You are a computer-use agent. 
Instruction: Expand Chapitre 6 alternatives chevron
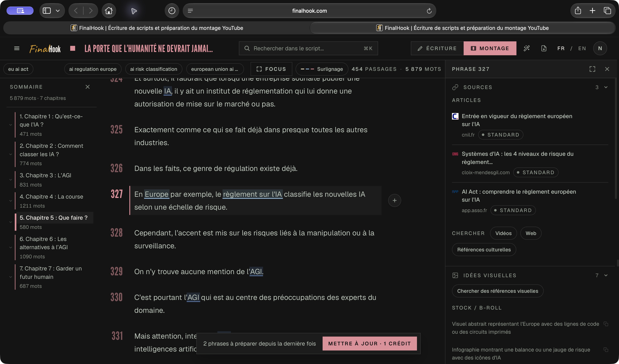[11, 247]
